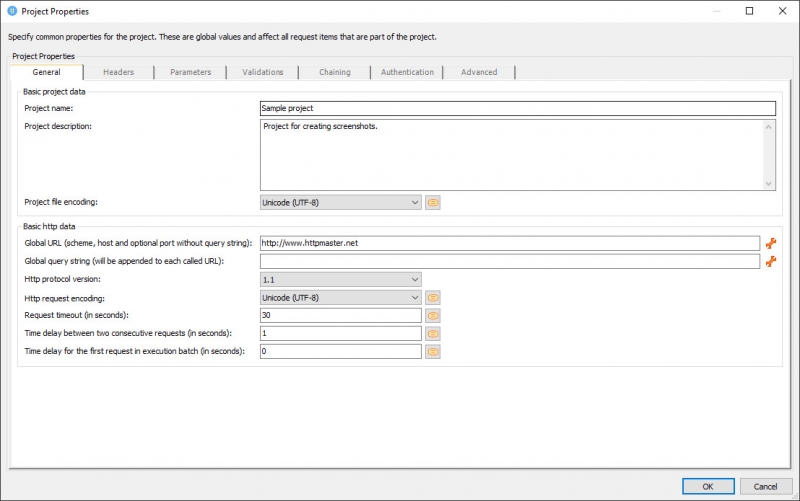This screenshot has height=501, width=800.
Task: Click the description scrollbar down arrow
Action: 769,184
